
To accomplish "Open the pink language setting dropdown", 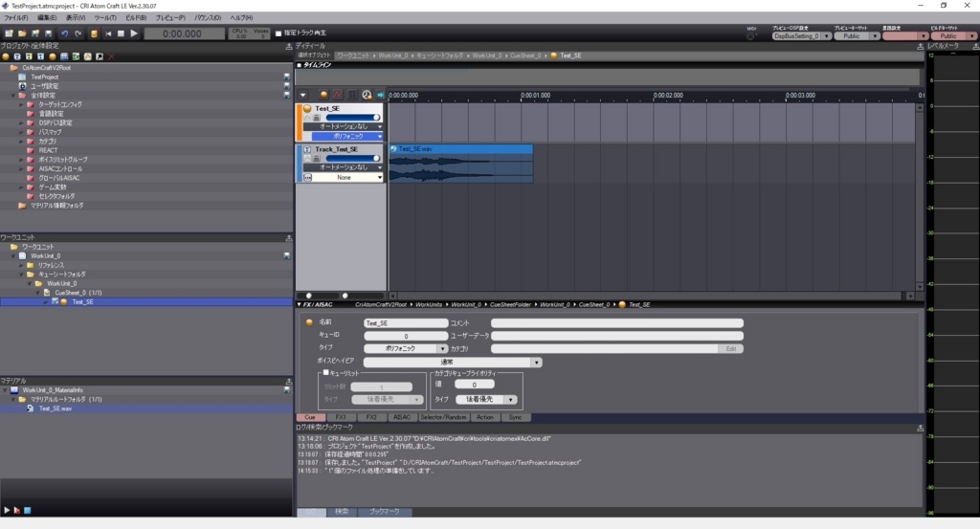I will [905, 36].
